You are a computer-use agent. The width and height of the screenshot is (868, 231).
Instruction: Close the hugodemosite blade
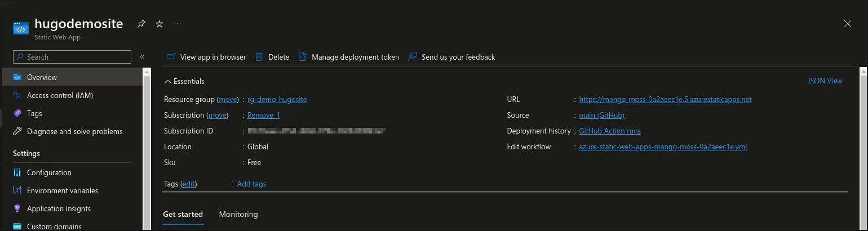pos(848,24)
